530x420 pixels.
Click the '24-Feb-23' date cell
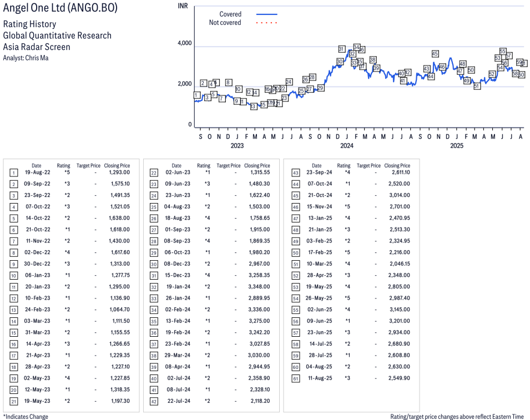click(x=38, y=310)
